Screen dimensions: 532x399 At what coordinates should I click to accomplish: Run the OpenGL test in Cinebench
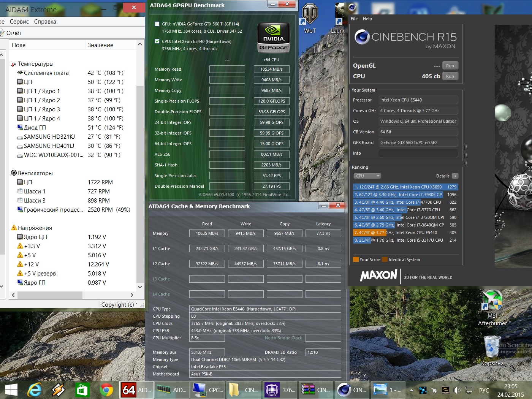point(450,66)
